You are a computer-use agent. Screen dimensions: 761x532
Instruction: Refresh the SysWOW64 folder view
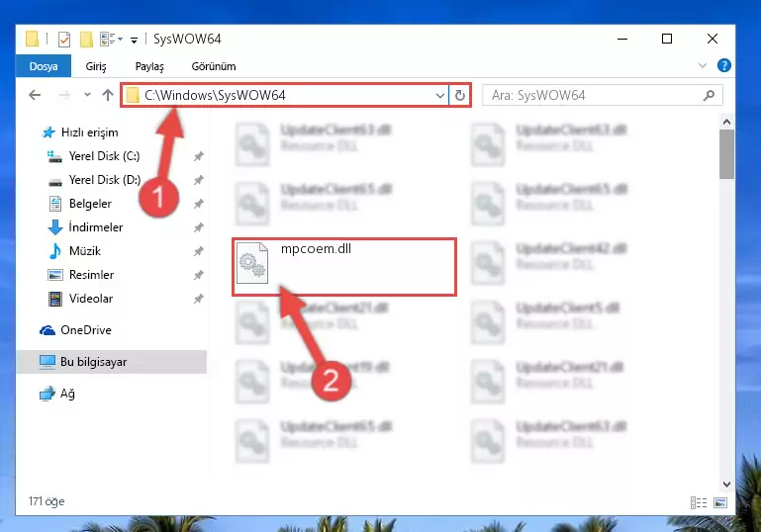[459, 96]
